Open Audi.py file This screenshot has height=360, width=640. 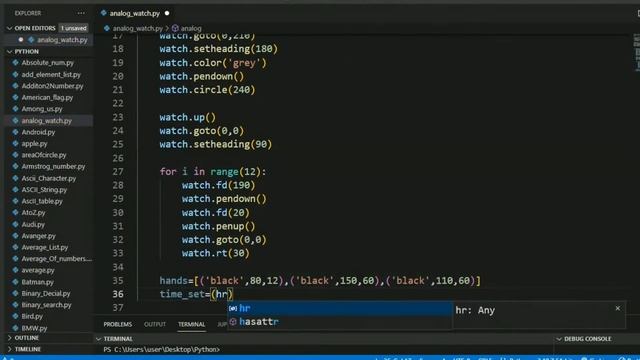pos(33,224)
